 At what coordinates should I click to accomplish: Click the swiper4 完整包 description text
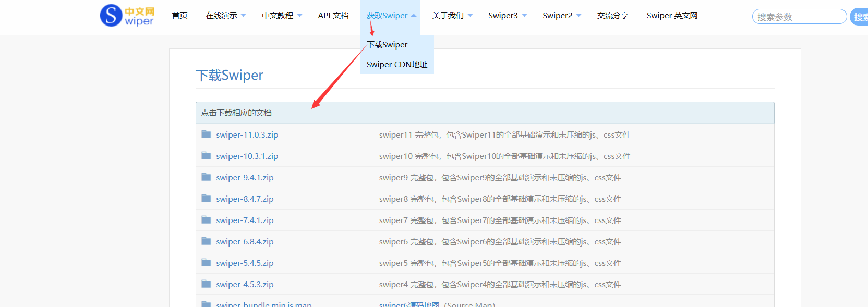(500, 285)
